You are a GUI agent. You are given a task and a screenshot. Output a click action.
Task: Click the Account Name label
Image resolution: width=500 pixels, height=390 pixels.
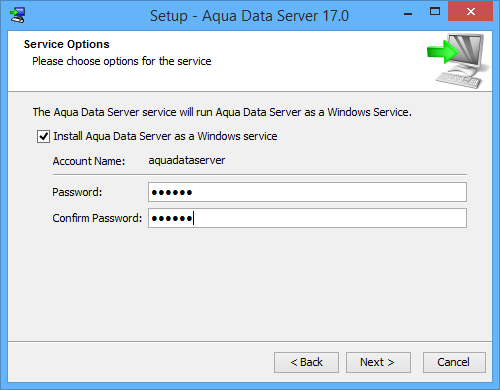[x=89, y=161]
